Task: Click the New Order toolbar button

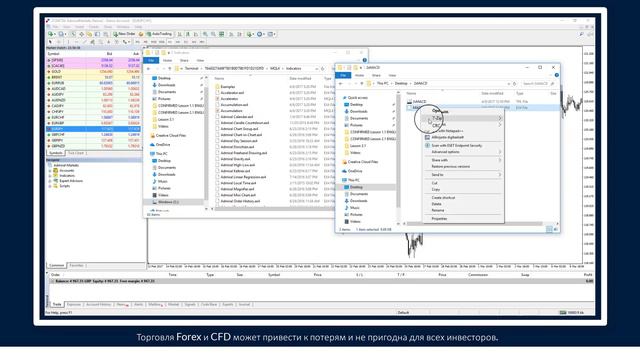Action: point(124,34)
